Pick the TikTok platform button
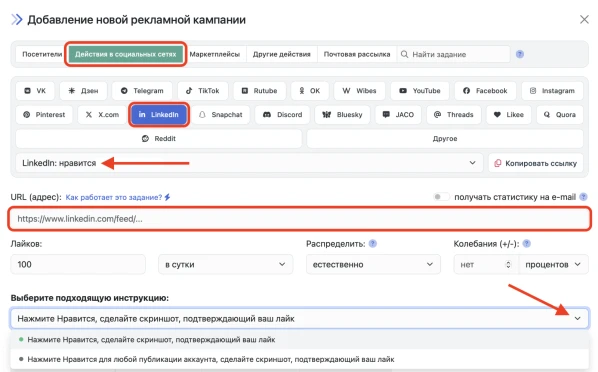The image size is (598, 372). [203, 91]
